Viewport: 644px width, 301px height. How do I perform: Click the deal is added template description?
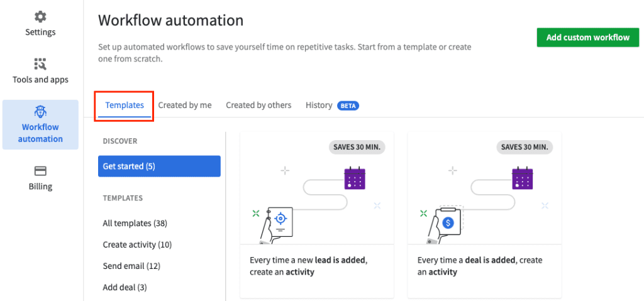(480, 266)
